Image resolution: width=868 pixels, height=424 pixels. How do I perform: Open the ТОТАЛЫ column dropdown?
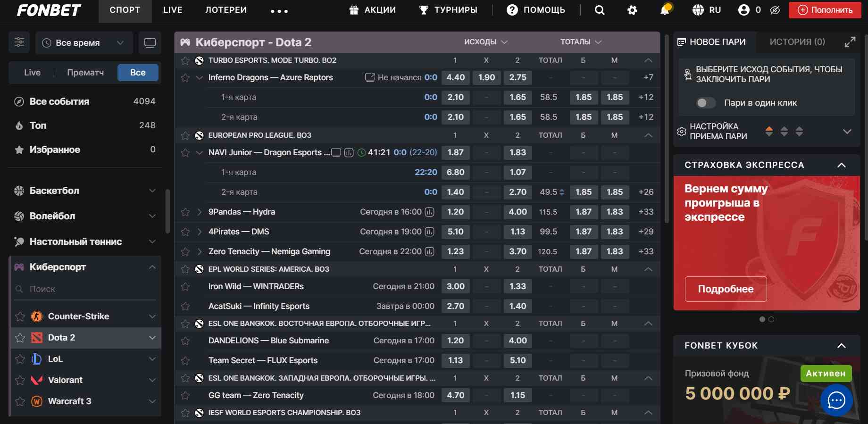581,42
